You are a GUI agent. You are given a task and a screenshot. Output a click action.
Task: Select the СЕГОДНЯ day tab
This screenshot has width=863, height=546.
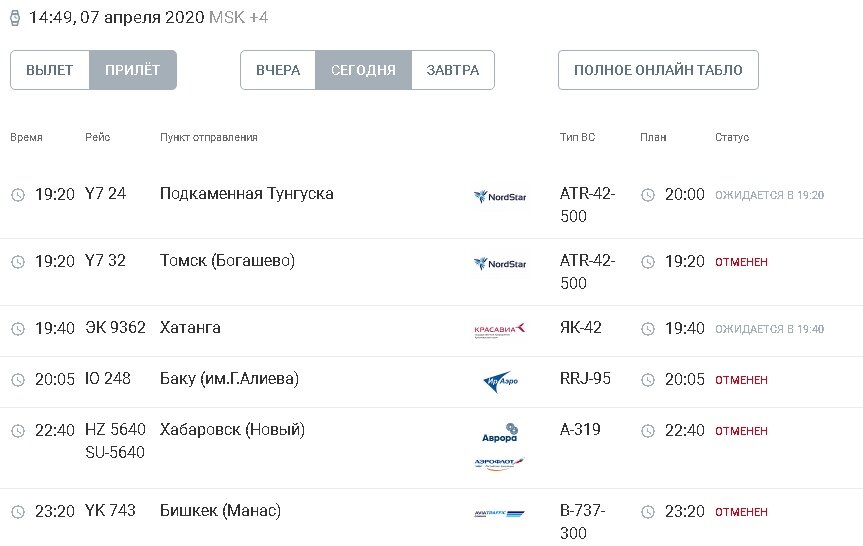click(x=363, y=70)
